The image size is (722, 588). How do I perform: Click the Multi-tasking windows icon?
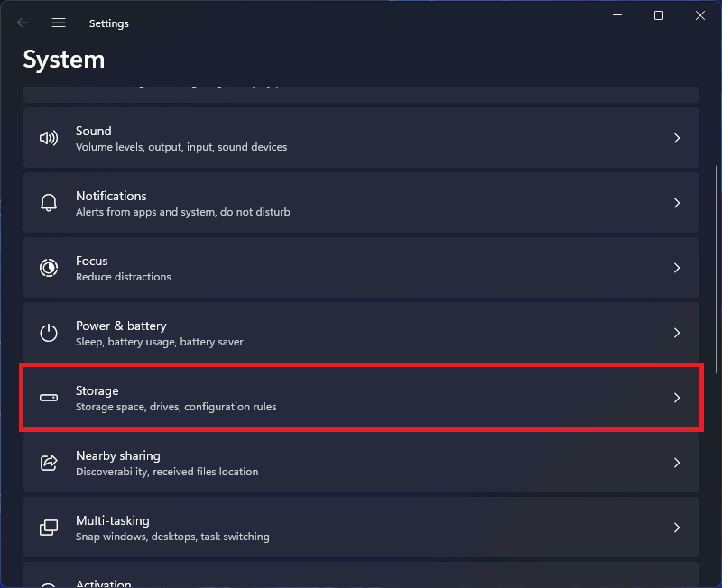pos(49,528)
